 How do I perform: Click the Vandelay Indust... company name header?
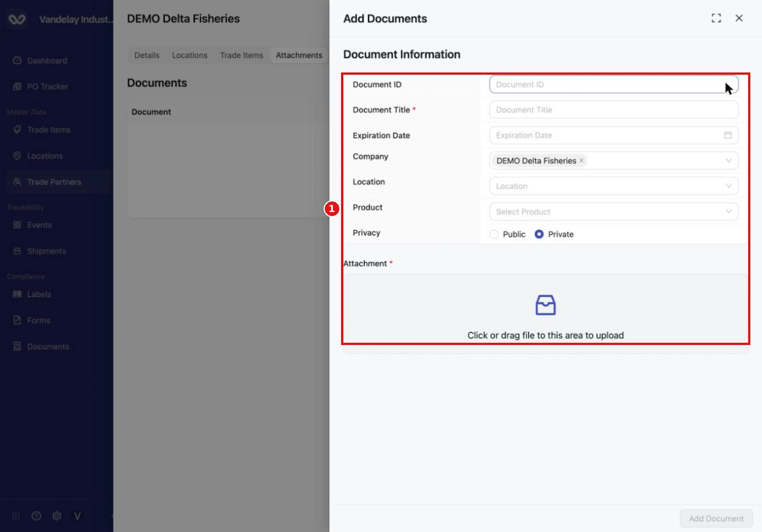click(x=76, y=19)
